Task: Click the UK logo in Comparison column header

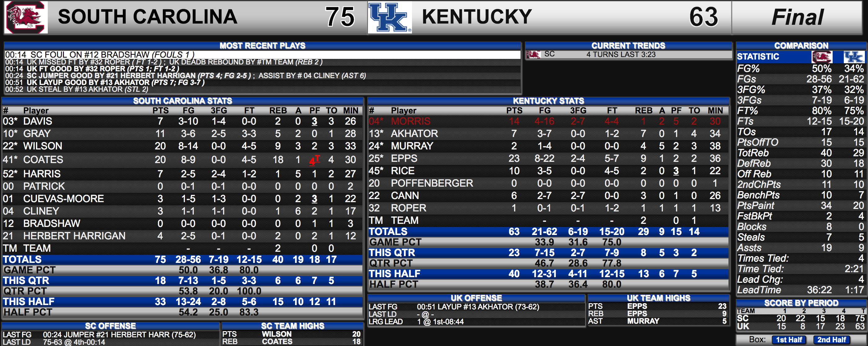Action: (x=853, y=57)
